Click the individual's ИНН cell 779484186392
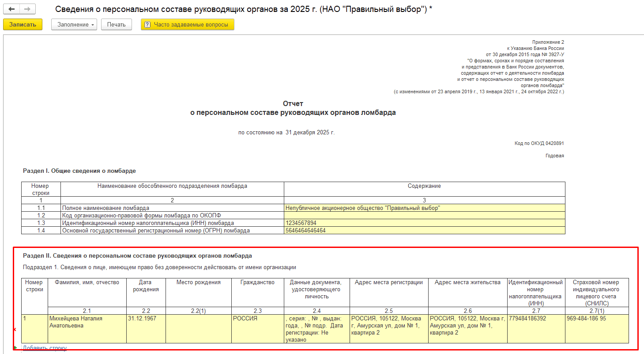Image resolution: width=644 pixels, height=354 pixels. click(x=536, y=328)
